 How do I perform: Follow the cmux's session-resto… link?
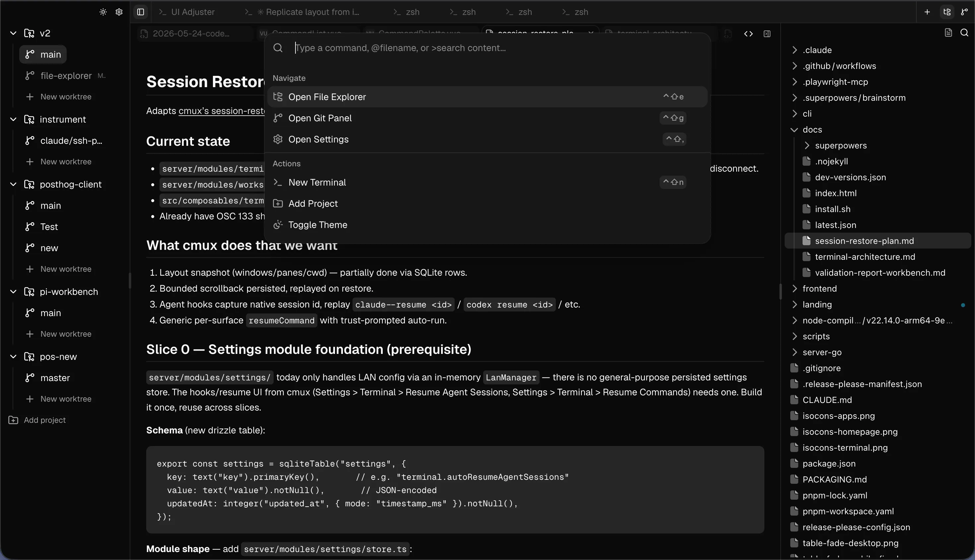click(222, 111)
